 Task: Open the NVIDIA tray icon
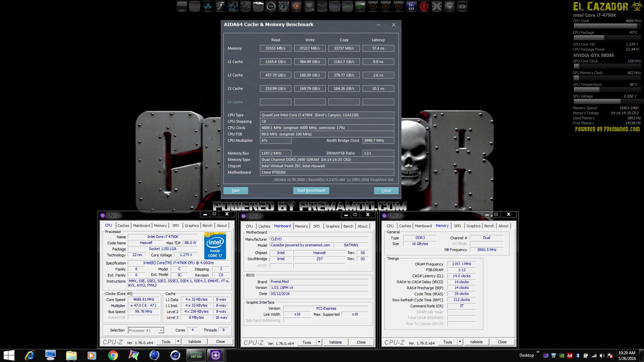(x=562, y=356)
